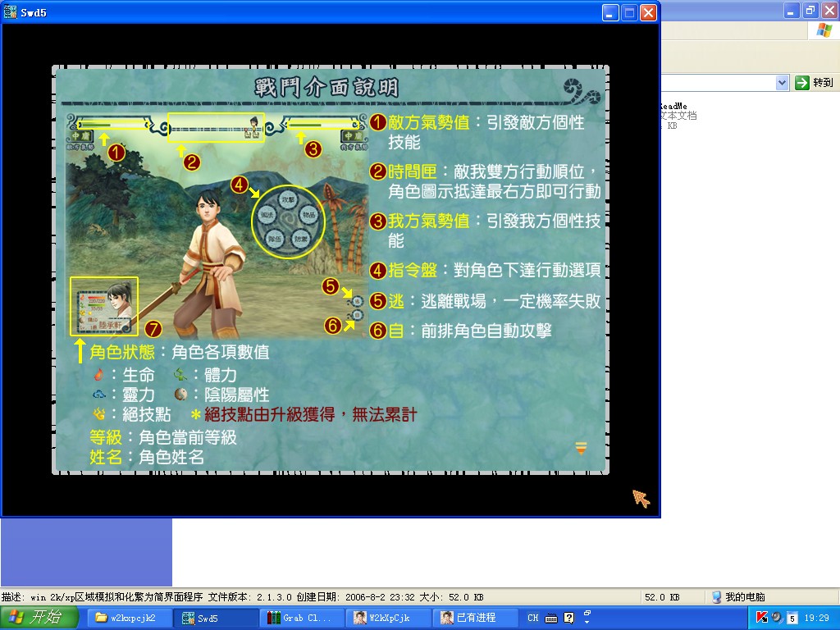Image resolution: width=840 pixels, height=630 pixels.
Task: Click the orange next-page arrow in tutorial
Action: 581,449
